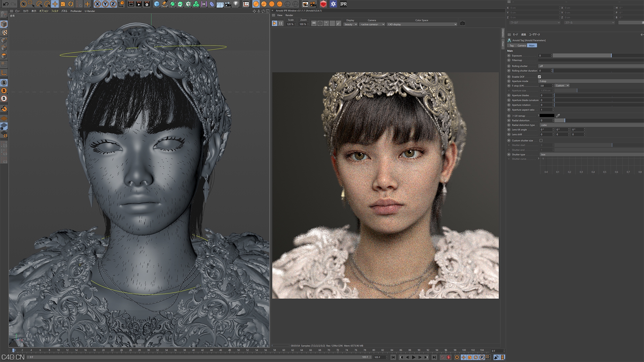
Task: Play the animation forward in timeline
Action: 414,357
